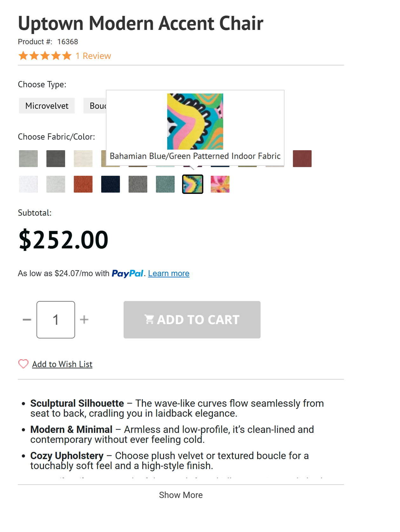Select the Bahamian Blue/Green patterned swatch
This screenshot has width=400, height=532.
click(x=192, y=184)
